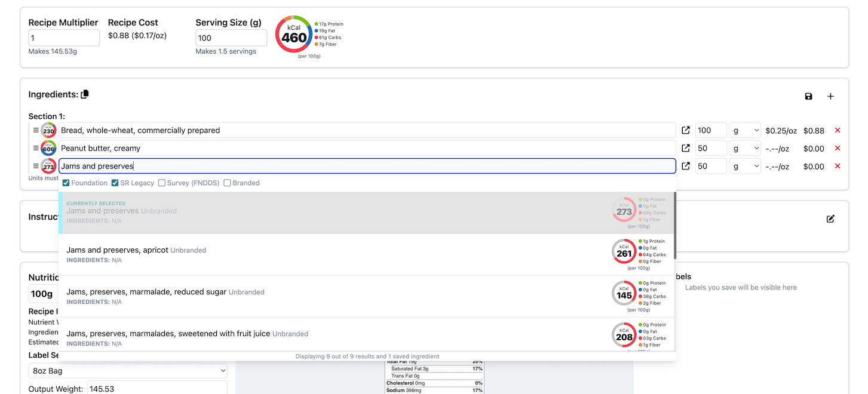Open external link for Peanut butter row
This screenshot has width=868, height=394.
coord(686,149)
